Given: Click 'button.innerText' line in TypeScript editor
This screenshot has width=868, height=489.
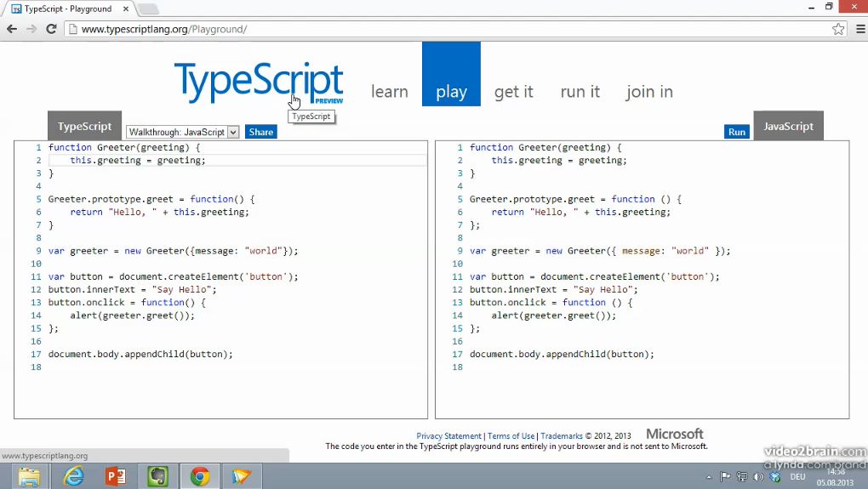Looking at the screenshot, I should pos(132,290).
